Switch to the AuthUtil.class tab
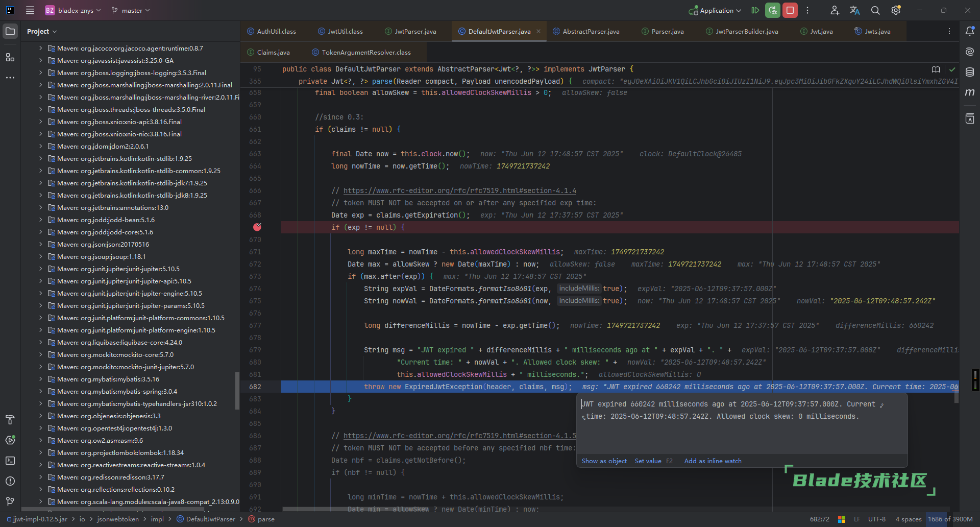 point(272,31)
